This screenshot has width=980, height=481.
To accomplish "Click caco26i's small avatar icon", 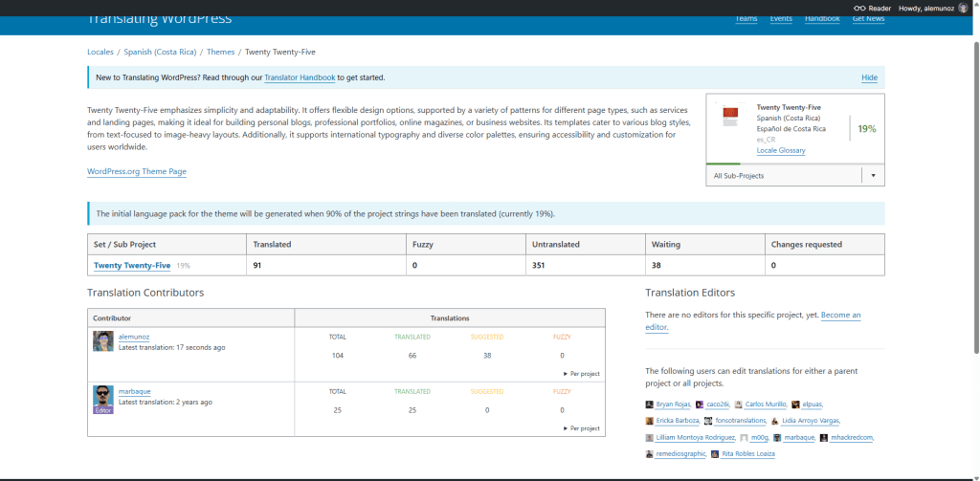I will pos(700,404).
